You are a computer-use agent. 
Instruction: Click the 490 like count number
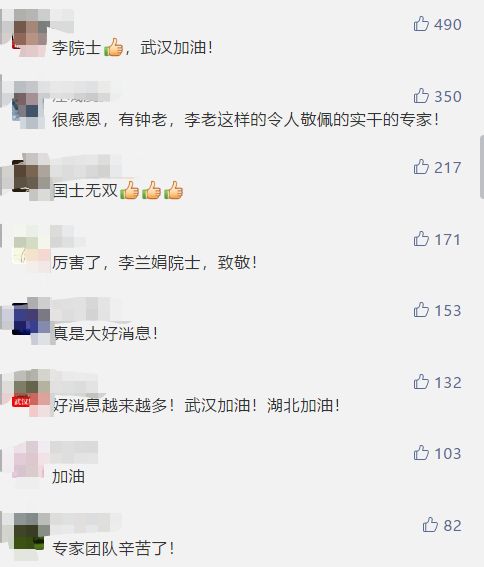(x=448, y=25)
